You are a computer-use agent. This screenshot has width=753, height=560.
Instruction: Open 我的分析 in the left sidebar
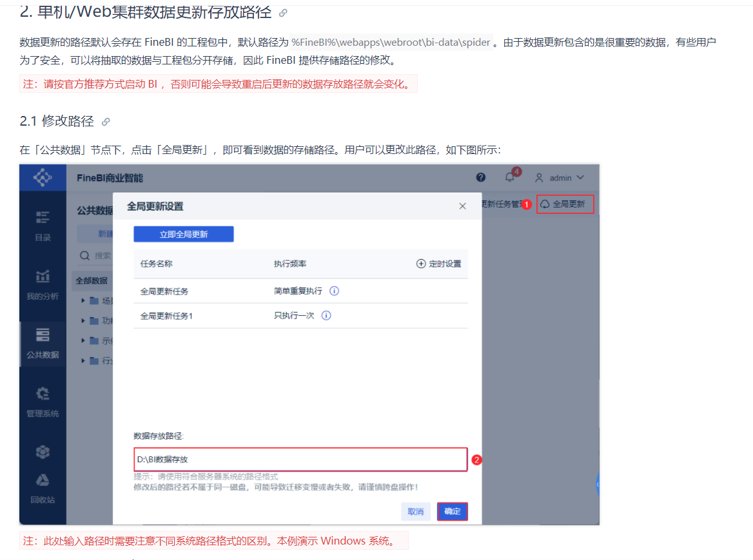click(x=43, y=285)
